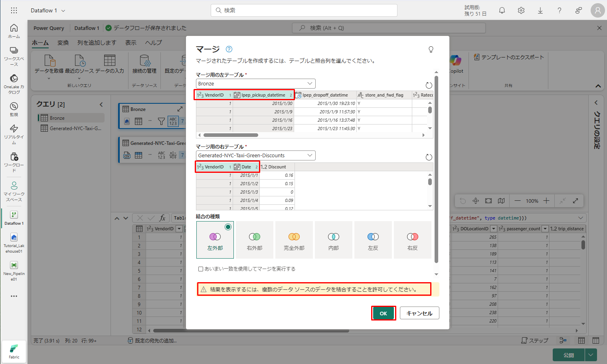
Task: Select Tutorial_Lakehouse01 in the sidebar
Action: point(14,243)
